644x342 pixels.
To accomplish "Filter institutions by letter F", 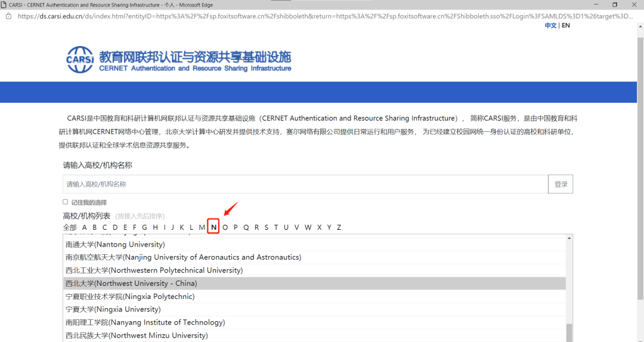I will pos(134,227).
